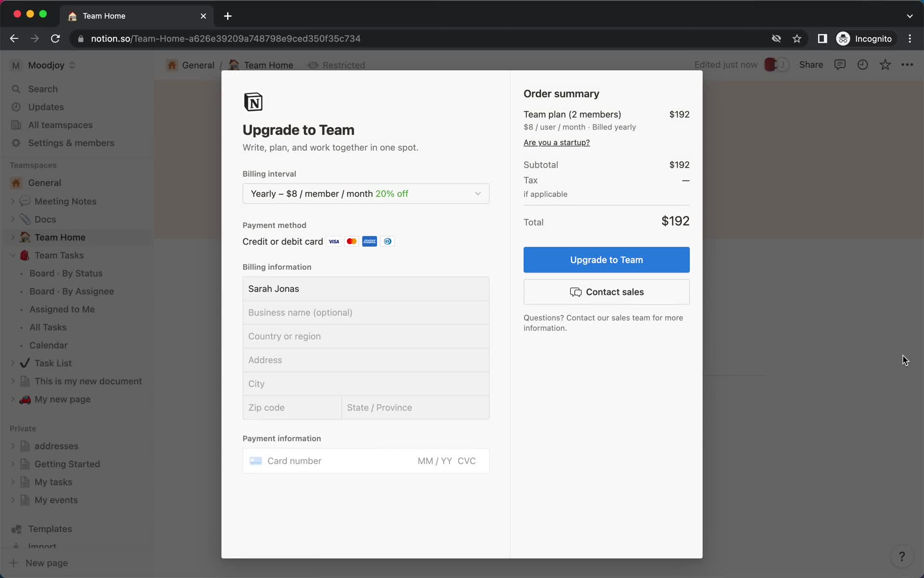Click the Address input field
This screenshot has width=924, height=578.
366,360
